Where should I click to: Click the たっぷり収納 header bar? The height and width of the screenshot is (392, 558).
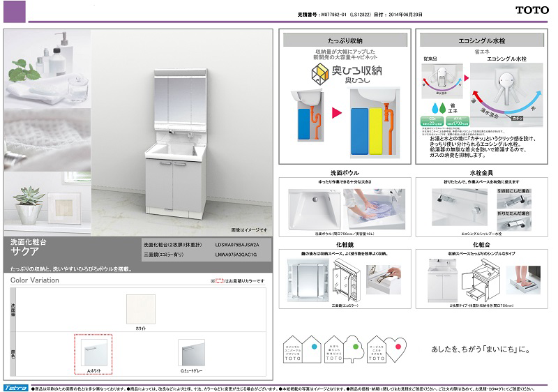coord(345,40)
